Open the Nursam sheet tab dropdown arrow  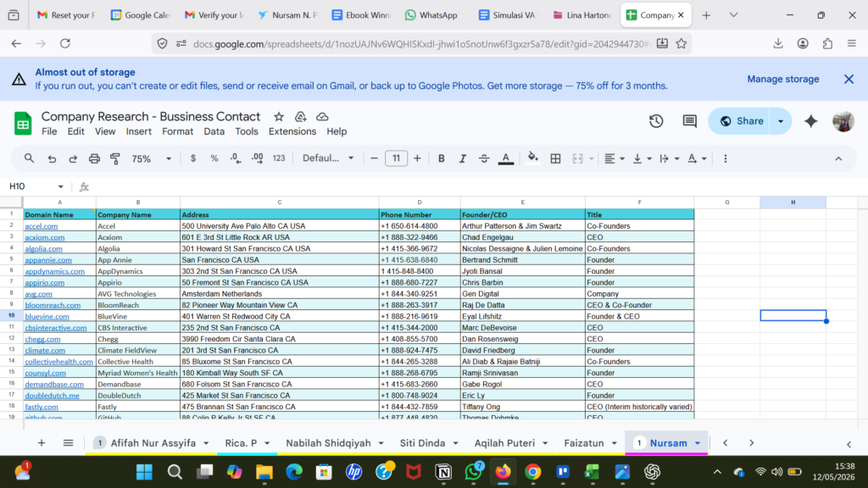698,443
